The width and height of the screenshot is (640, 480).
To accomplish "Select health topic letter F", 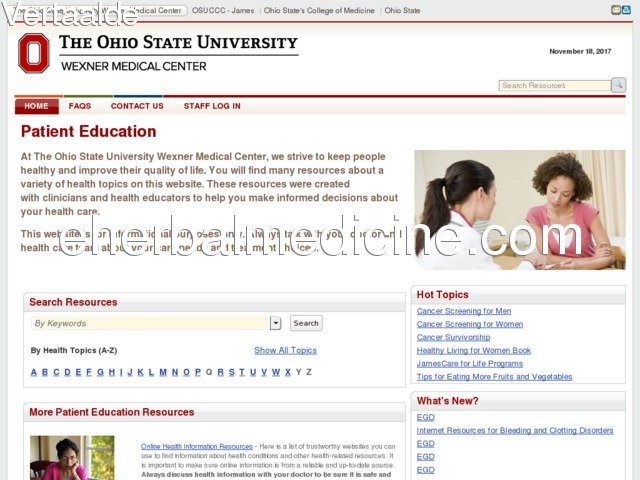I will [89, 372].
